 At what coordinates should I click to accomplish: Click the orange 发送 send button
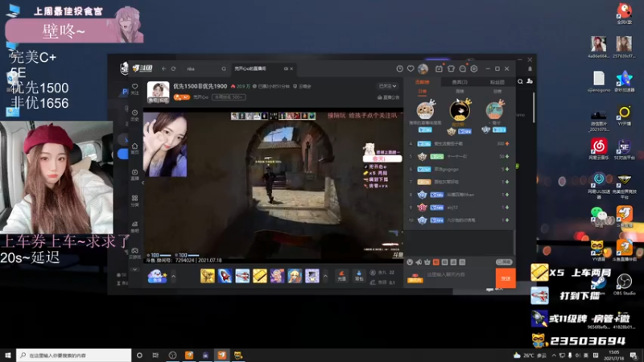point(506,278)
